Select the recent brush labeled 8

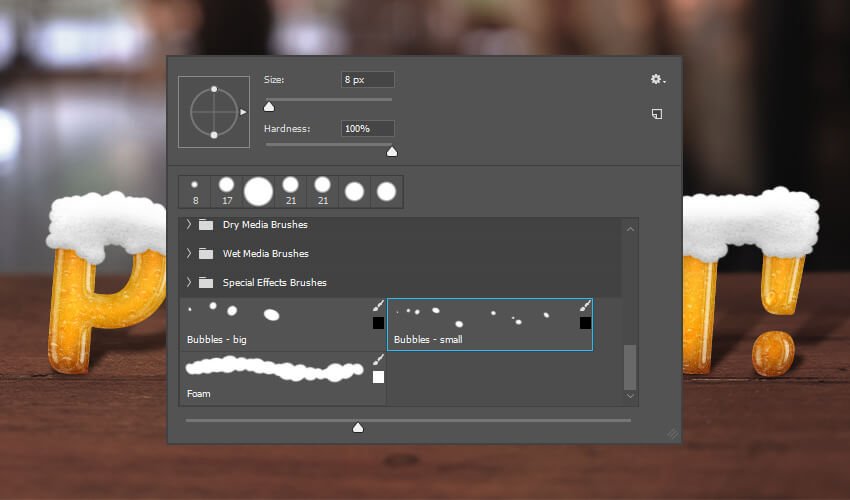(195, 192)
